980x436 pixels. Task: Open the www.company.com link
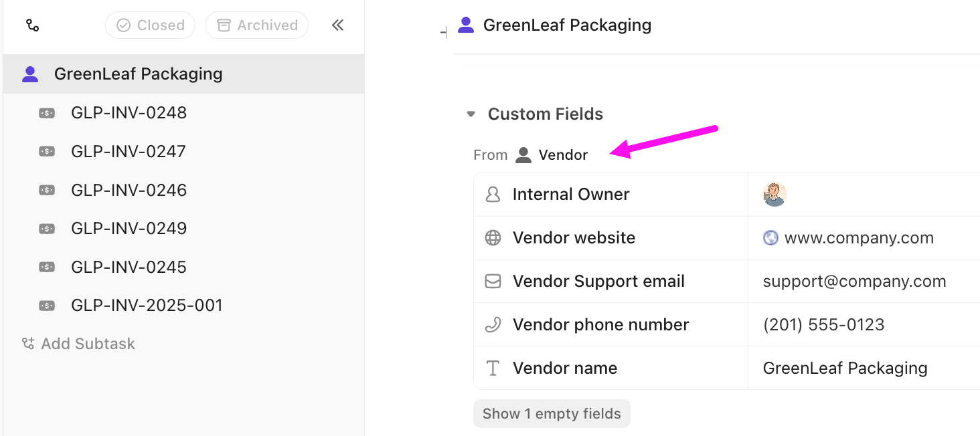coord(860,237)
